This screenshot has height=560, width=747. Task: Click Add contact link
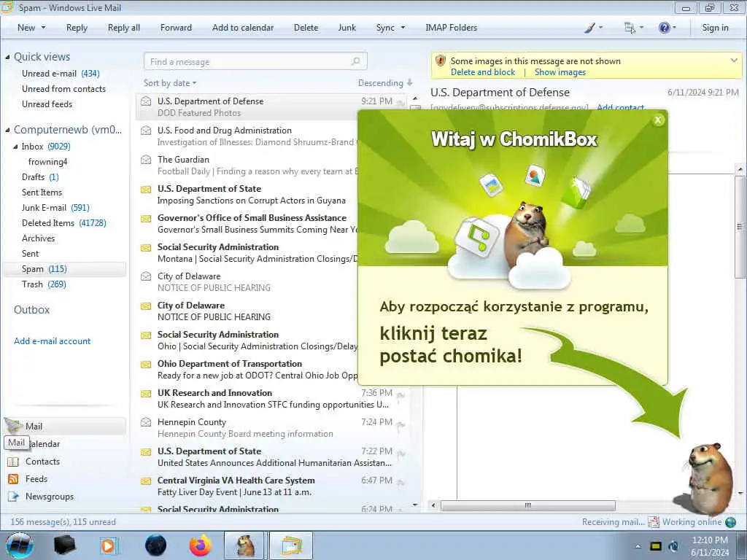(x=620, y=107)
